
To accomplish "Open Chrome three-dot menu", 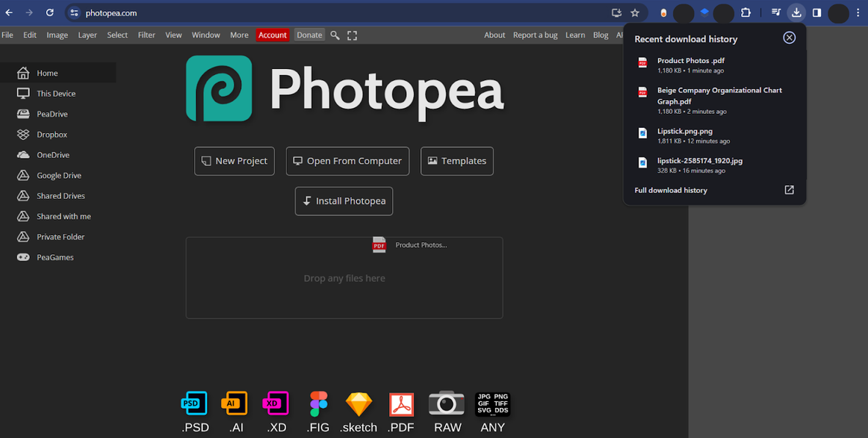I will click(x=858, y=12).
